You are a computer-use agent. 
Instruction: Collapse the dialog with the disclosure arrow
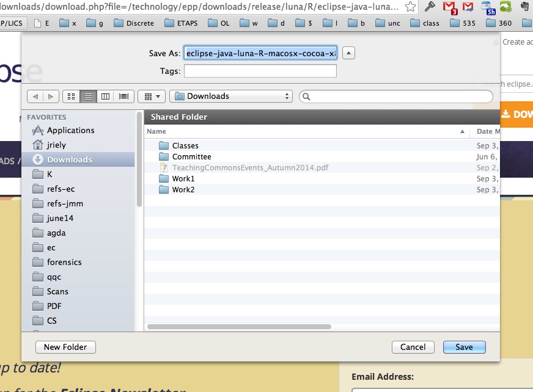[348, 53]
